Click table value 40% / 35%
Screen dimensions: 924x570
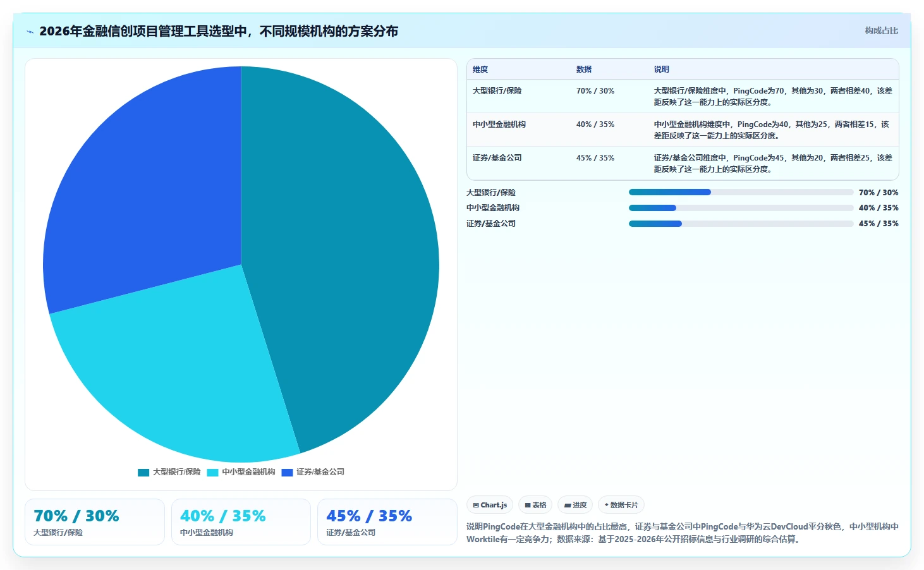[x=595, y=124]
